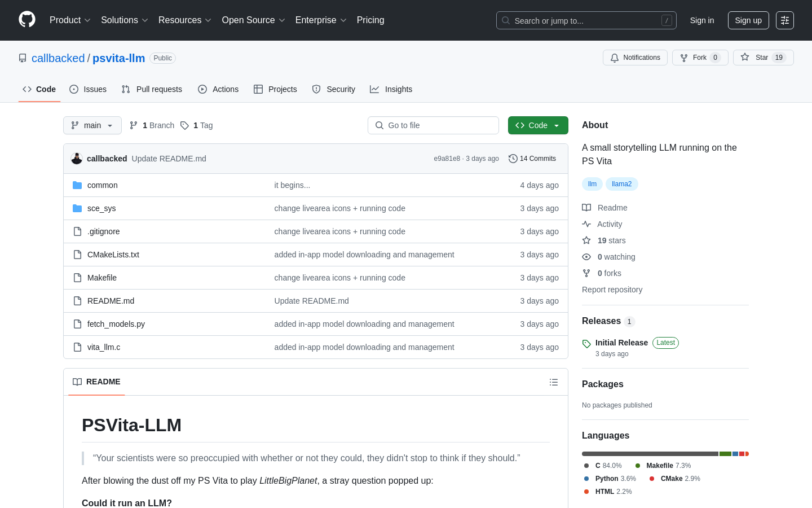Click the green Makefile language bar segment
This screenshot has height=508, width=812.
point(725,454)
